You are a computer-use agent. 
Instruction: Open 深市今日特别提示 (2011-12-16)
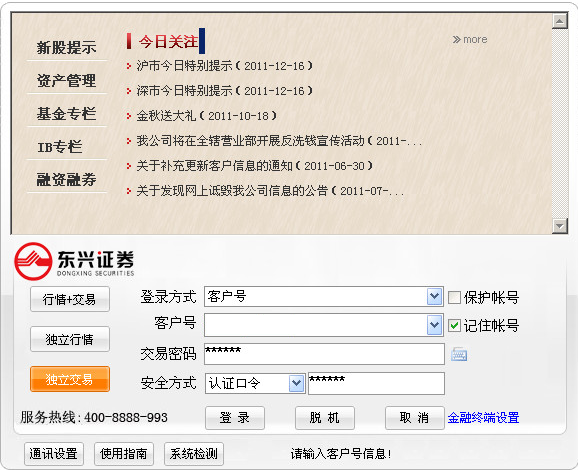(x=224, y=91)
